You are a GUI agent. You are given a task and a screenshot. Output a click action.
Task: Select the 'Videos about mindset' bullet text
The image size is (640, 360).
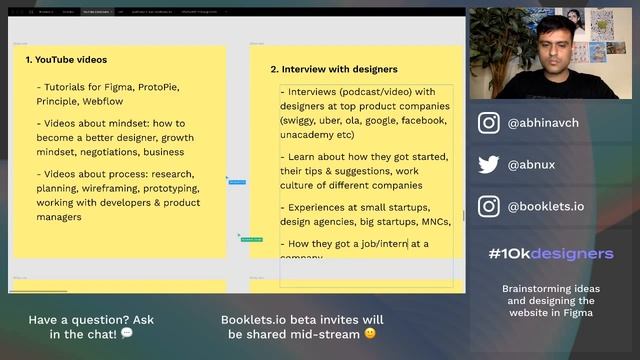pyautogui.click(x=115, y=138)
